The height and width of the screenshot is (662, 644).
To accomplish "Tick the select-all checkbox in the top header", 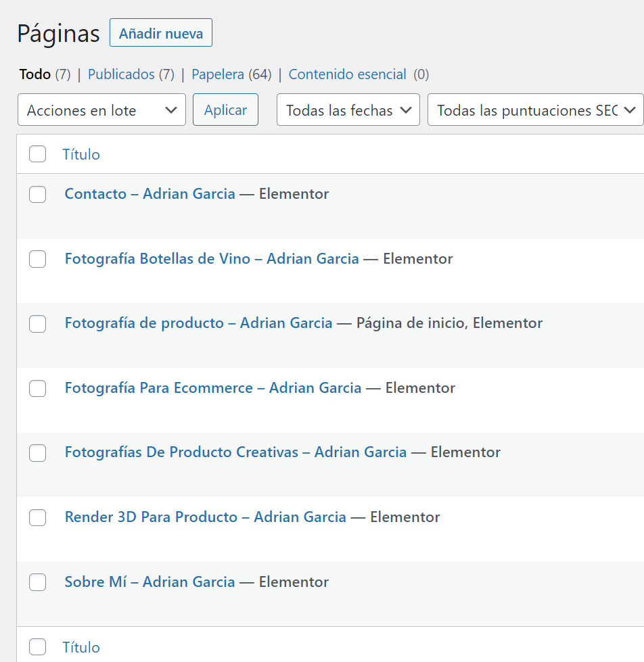I will 38,154.
